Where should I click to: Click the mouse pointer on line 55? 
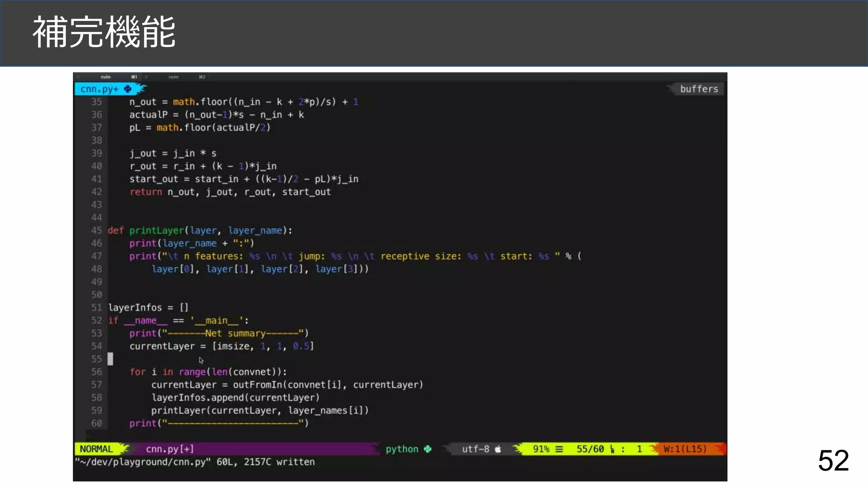coord(201,360)
